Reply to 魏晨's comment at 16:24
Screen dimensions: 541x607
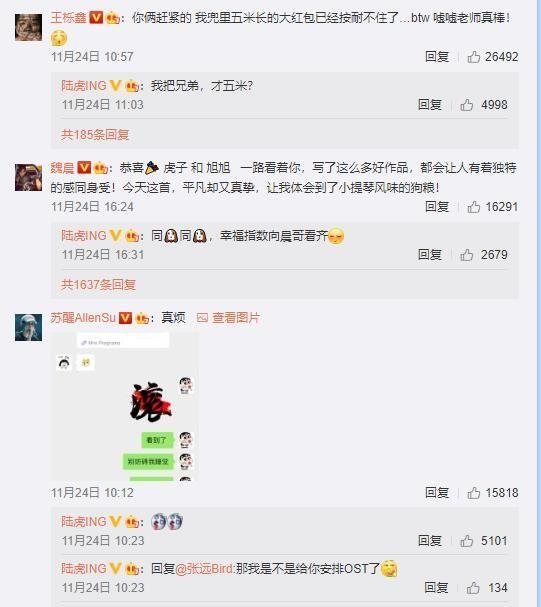coord(437,207)
